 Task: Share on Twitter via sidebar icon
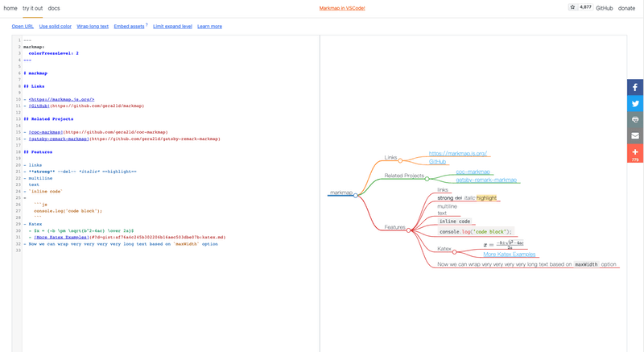pos(635,103)
